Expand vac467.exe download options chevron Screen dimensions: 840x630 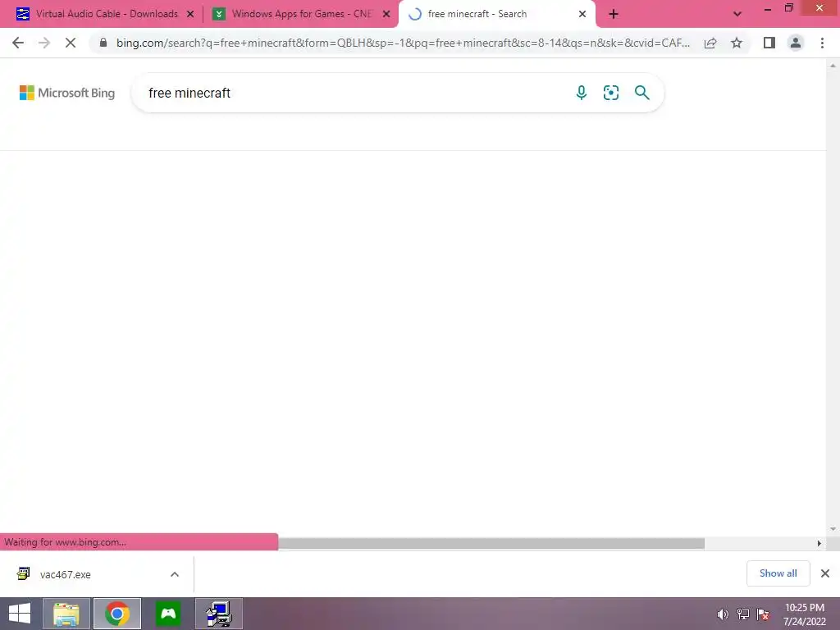tap(175, 574)
